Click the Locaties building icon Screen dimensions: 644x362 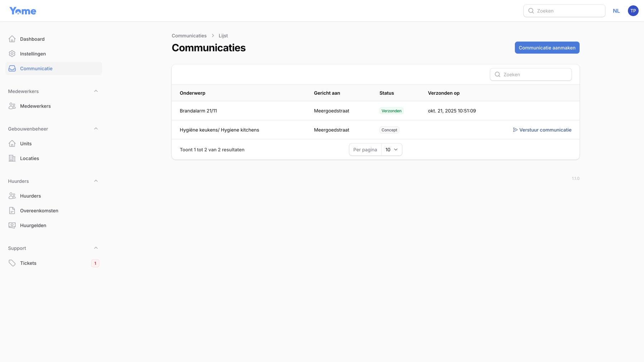click(12, 158)
